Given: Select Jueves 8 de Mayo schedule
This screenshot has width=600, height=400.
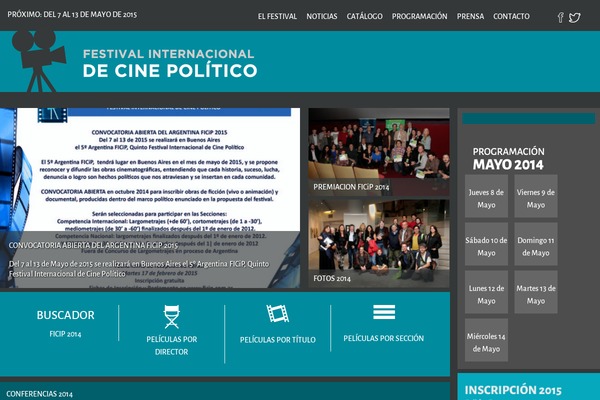Looking at the screenshot, I should coord(486,196).
